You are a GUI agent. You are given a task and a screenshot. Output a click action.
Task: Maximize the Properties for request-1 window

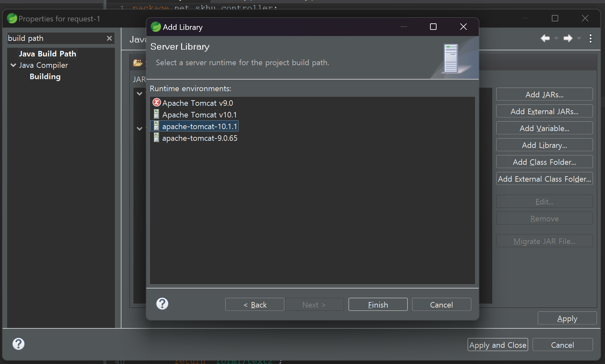tap(555, 18)
